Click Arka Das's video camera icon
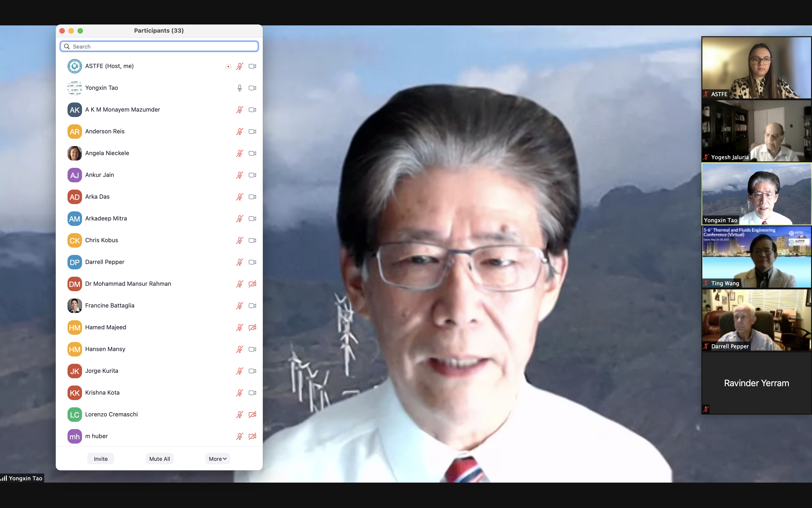 coord(252,197)
